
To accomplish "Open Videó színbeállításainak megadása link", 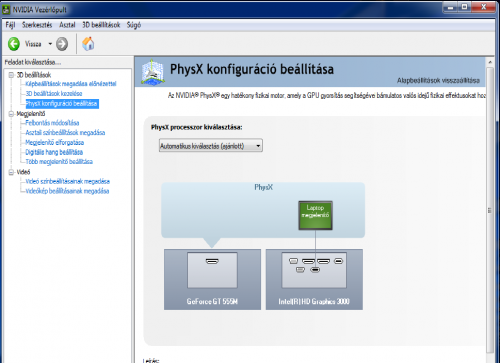I will coord(68,181).
